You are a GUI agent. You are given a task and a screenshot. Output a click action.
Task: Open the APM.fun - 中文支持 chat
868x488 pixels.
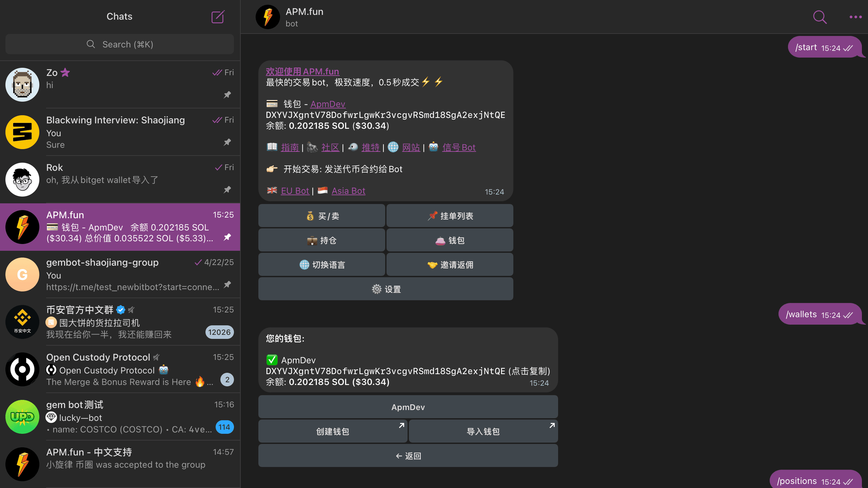pos(120,464)
